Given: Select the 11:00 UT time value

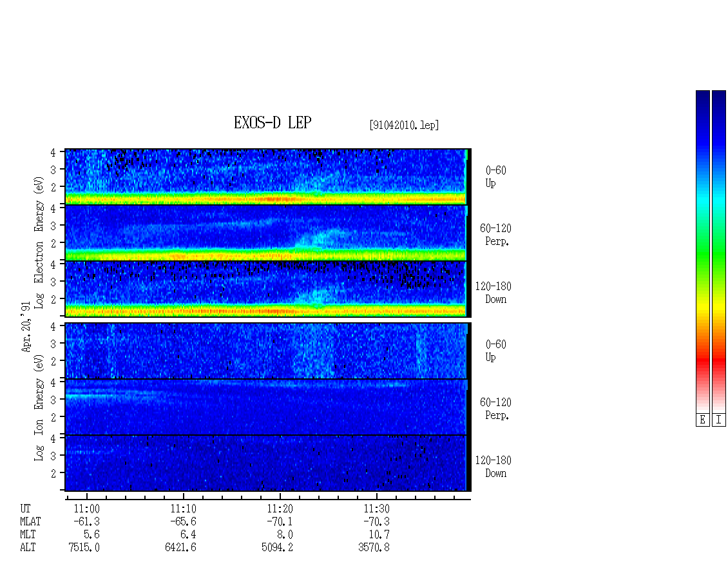Looking at the screenshot, I should point(87,509).
